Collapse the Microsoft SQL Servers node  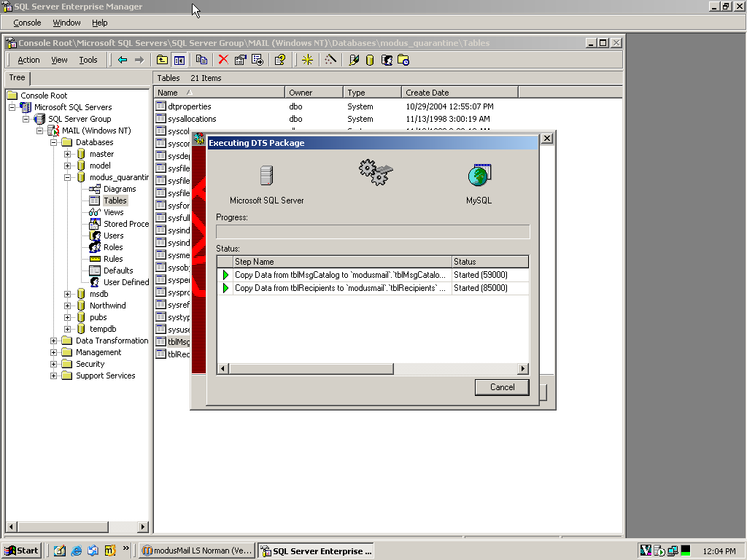[x=12, y=107]
